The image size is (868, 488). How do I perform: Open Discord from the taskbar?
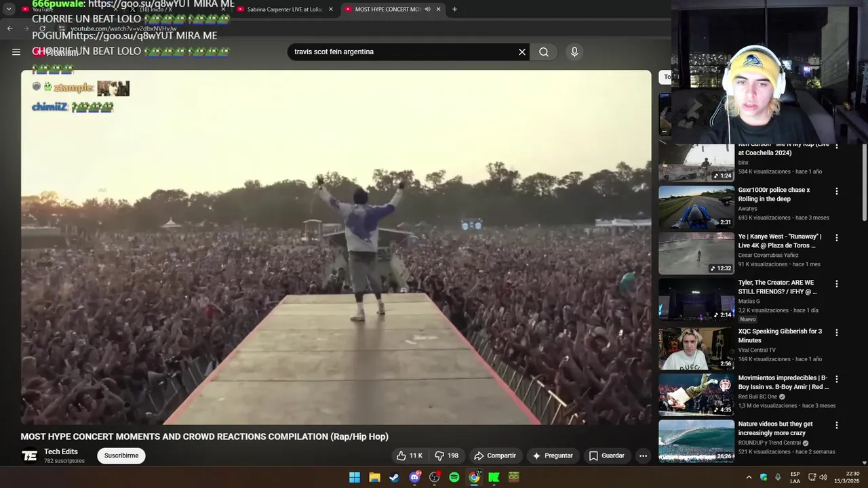[414, 477]
